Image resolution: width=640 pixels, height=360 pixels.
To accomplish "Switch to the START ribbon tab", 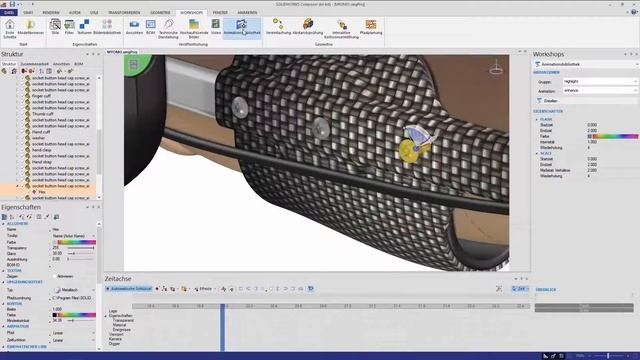I will (x=28, y=13).
